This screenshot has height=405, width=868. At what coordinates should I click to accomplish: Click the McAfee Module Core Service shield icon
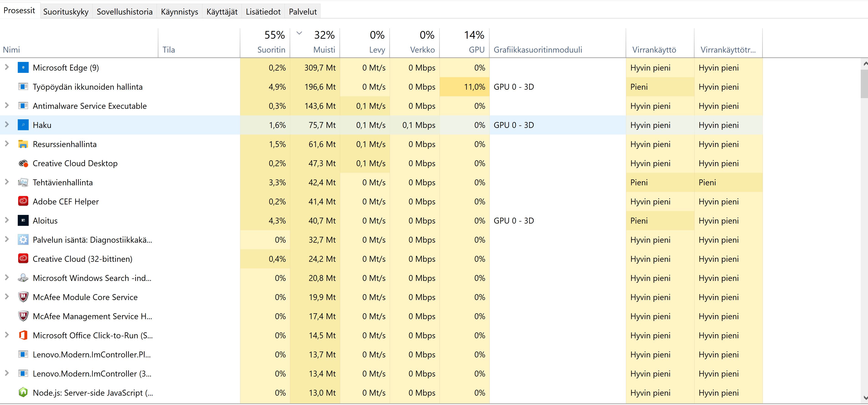(23, 297)
